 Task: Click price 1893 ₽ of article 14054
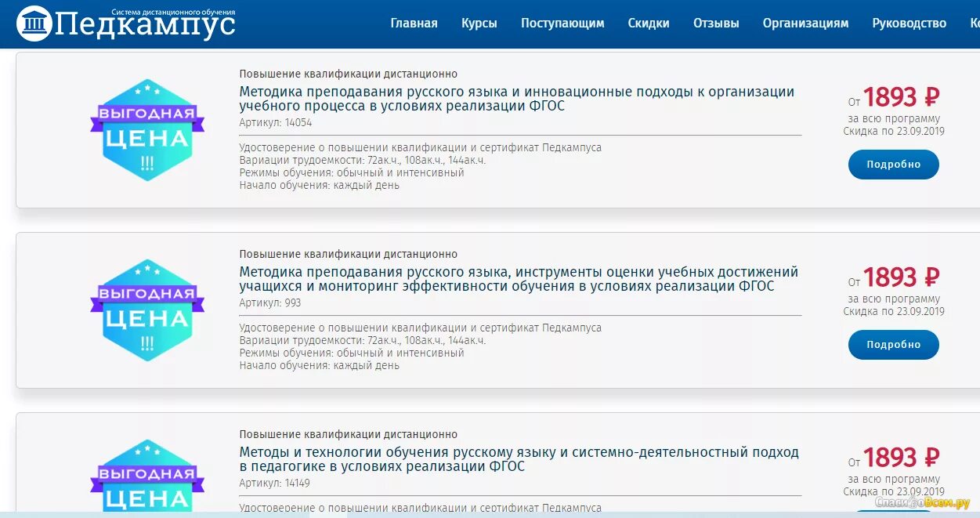click(x=901, y=97)
